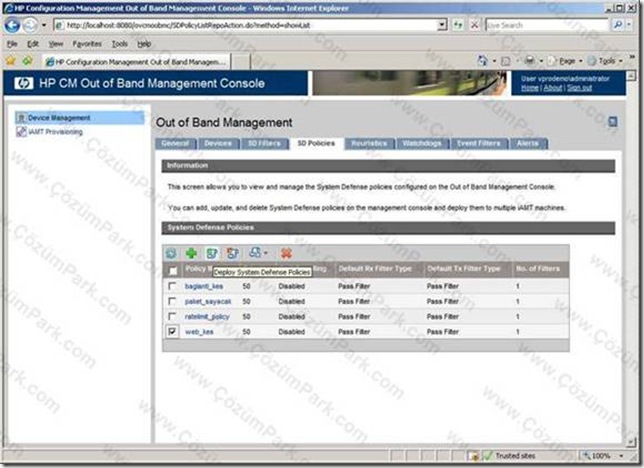This screenshot has width=644, height=468.
Task: Click the policy icon with the red mark, right of Deploy
Action: click(232, 253)
